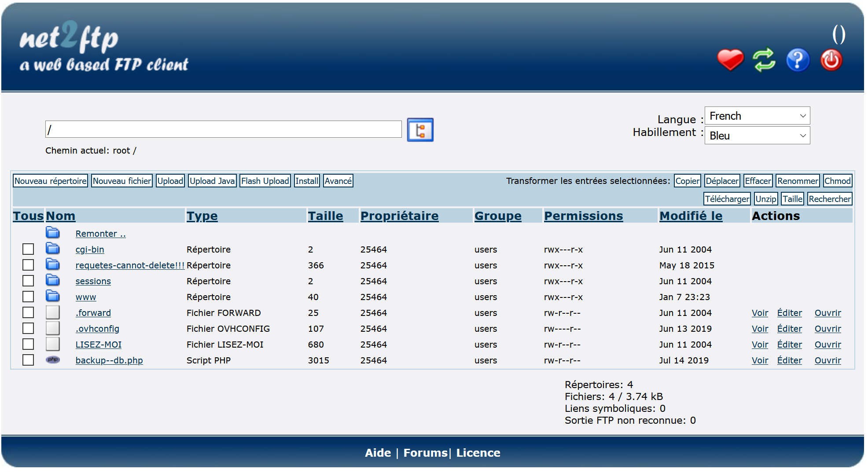Select the .ovhconfig file checkbox
868x473 pixels.
click(28, 328)
